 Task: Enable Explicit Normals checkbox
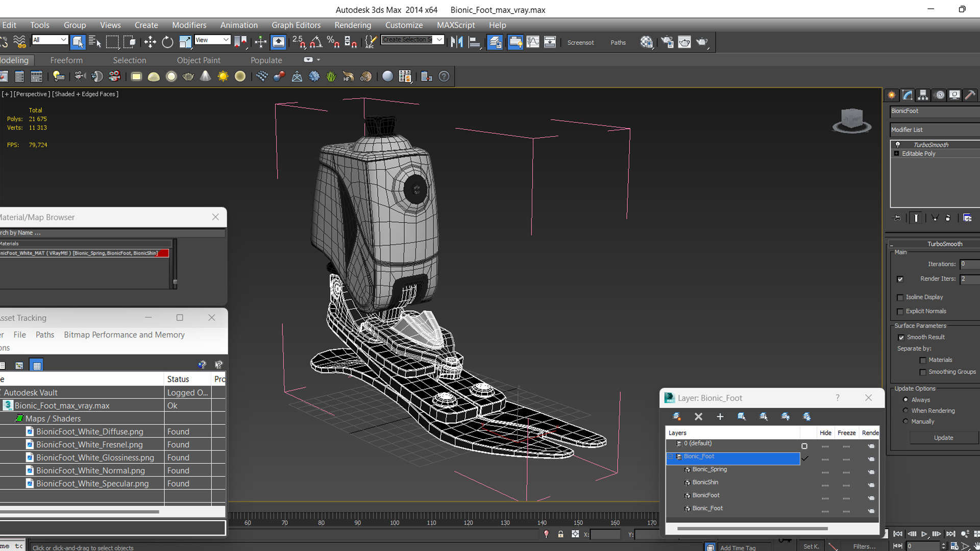tap(900, 312)
